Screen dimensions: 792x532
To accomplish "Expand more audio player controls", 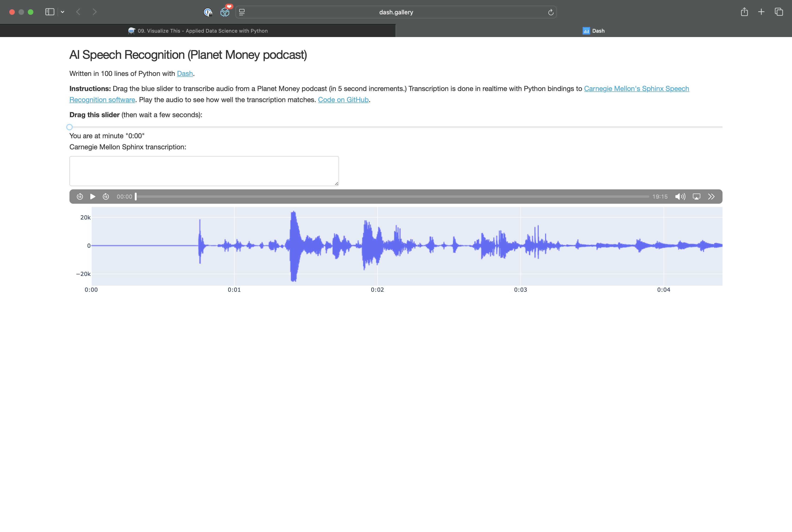I will (x=711, y=197).
